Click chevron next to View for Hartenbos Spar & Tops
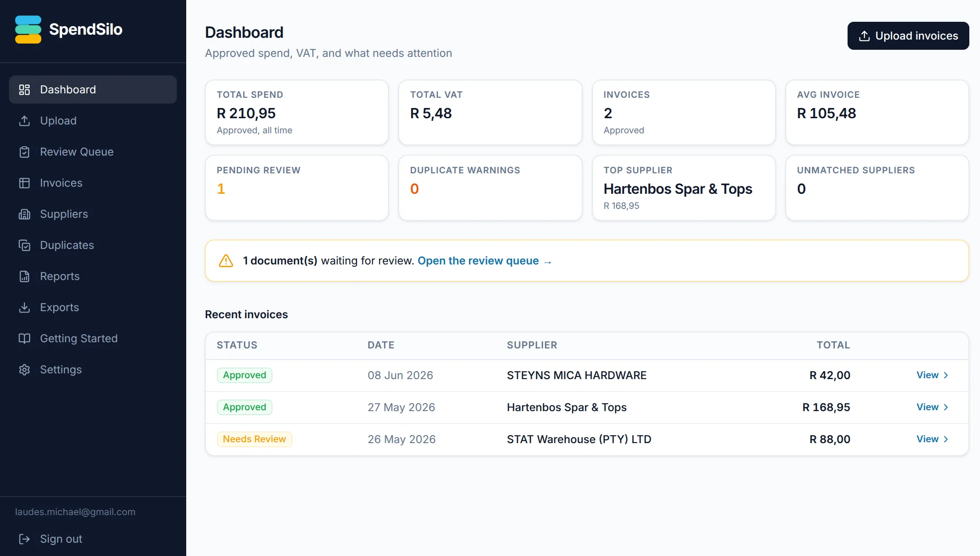The width and height of the screenshot is (980, 556). click(946, 407)
